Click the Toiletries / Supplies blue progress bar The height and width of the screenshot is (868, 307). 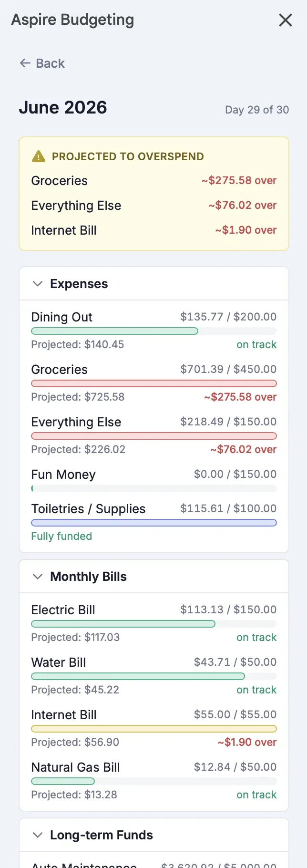(154, 523)
